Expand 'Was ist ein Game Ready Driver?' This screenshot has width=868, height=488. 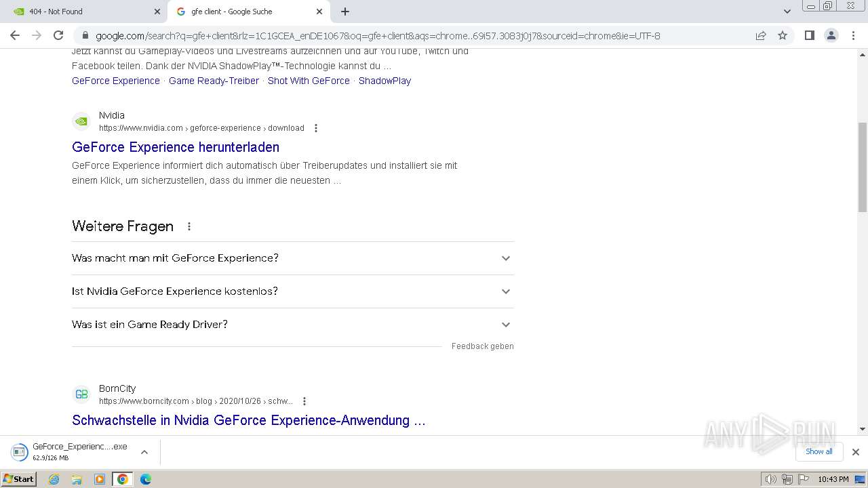pyautogui.click(x=293, y=325)
